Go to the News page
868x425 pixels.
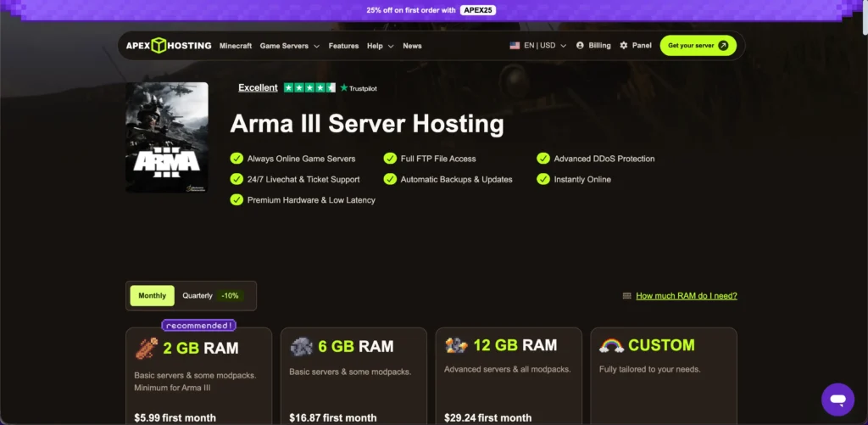pyautogui.click(x=412, y=46)
